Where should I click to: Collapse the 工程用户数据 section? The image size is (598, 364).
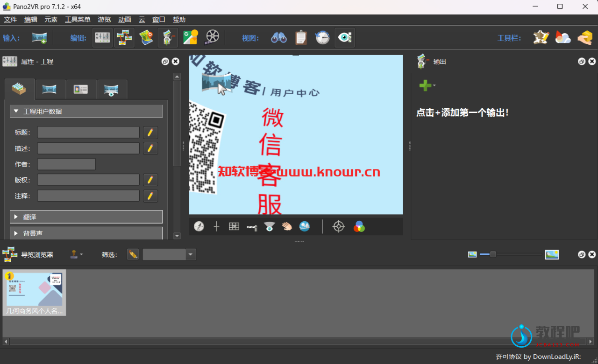(86, 111)
